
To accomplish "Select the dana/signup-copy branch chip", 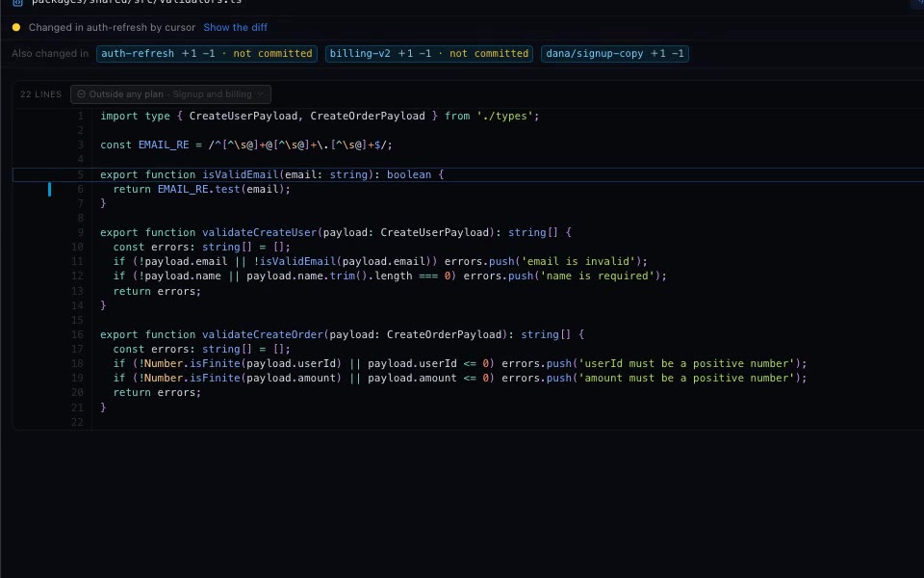I will (x=615, y=54).
